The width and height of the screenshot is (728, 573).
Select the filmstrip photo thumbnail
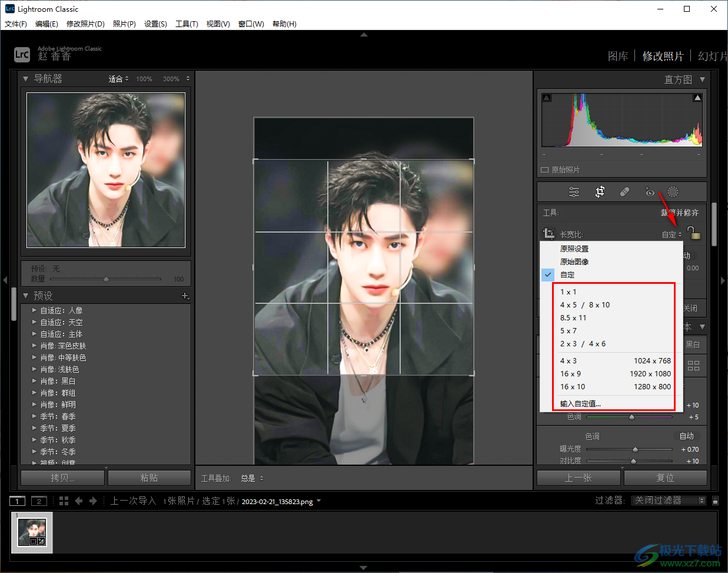[x=32, y=532]
